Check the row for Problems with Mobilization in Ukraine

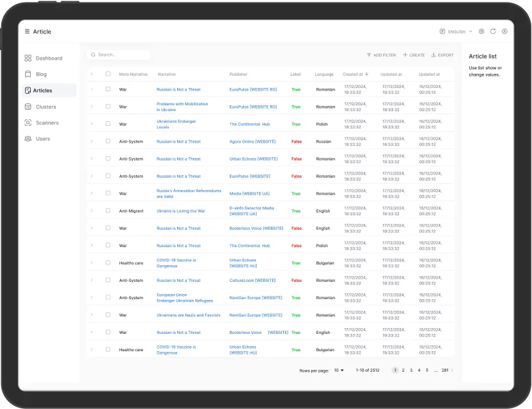click(x=108, y=107)
